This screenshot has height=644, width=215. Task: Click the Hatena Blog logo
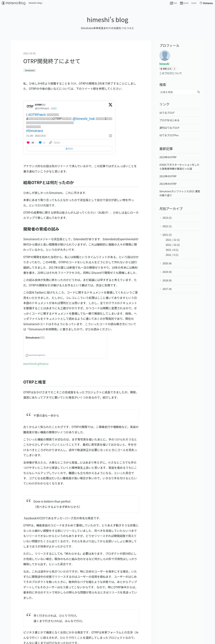[14, 3]
